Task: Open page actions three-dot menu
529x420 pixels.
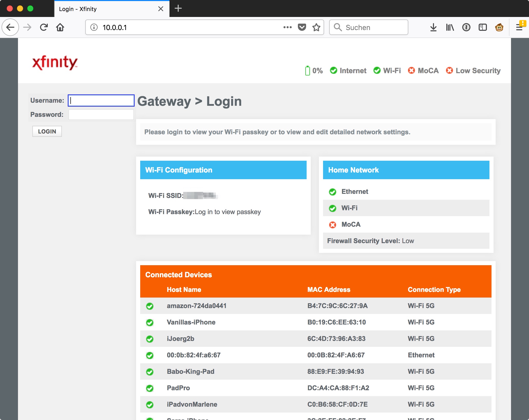Action: (x=287, y=27)
